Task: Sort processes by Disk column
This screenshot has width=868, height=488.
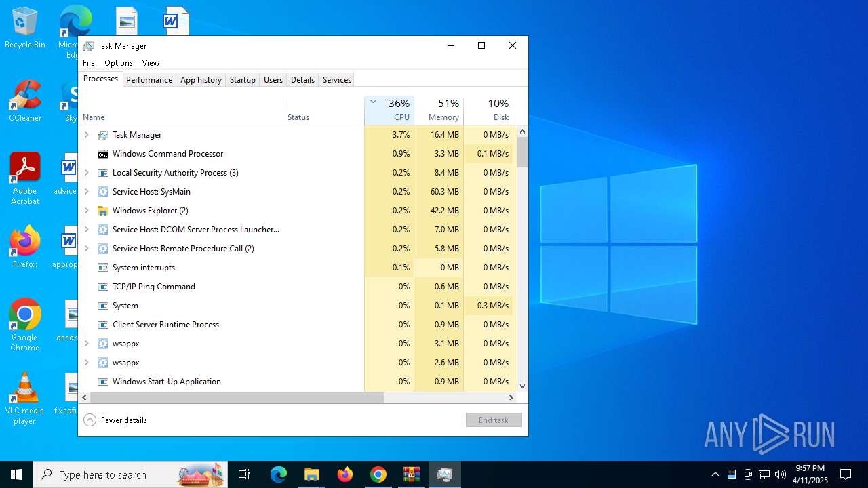Action: click(488, 110)
